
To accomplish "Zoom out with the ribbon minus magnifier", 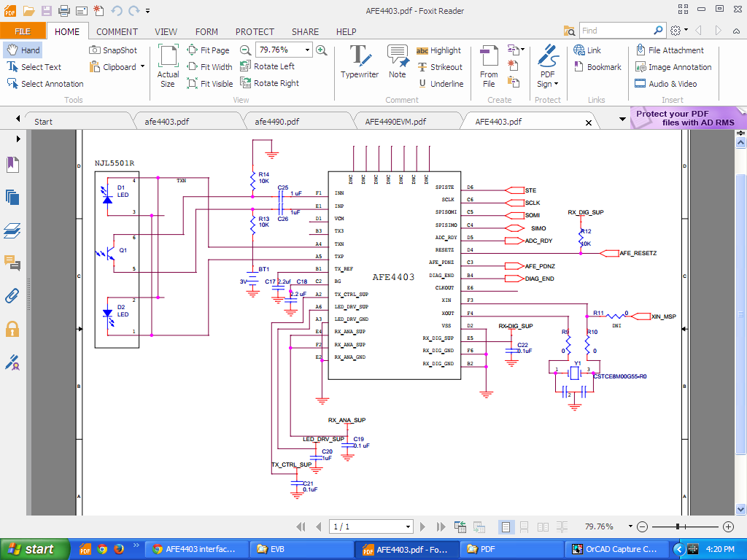I will 245,50.
